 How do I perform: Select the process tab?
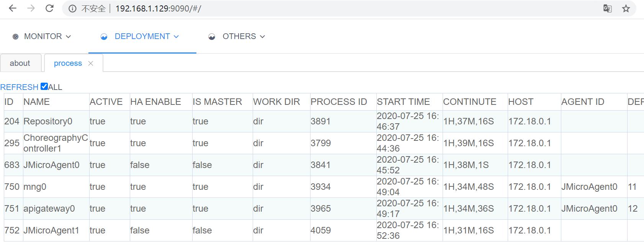pos(68,63)
